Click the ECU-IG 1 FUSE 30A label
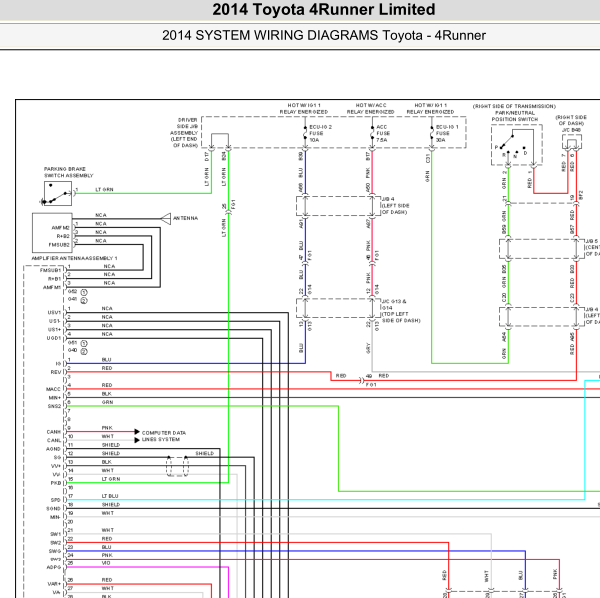This screenshot has height=598, width=600. 447,133
